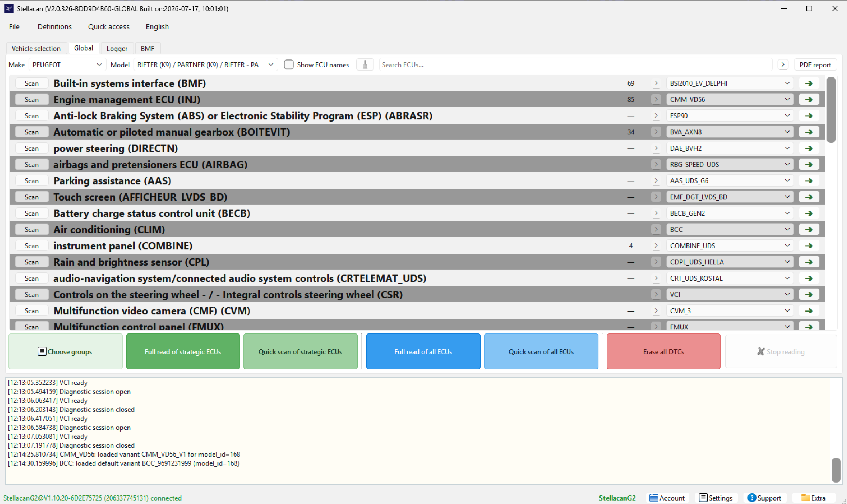This screenshot has height=504, width=847.
Task: Expand details chevron for instrument panel row
Action: point(656,245)
